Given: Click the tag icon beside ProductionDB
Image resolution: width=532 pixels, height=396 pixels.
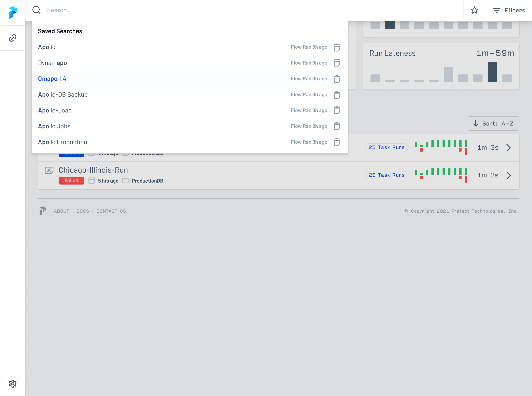Looking at the screenshot, I should click(126, 181).
